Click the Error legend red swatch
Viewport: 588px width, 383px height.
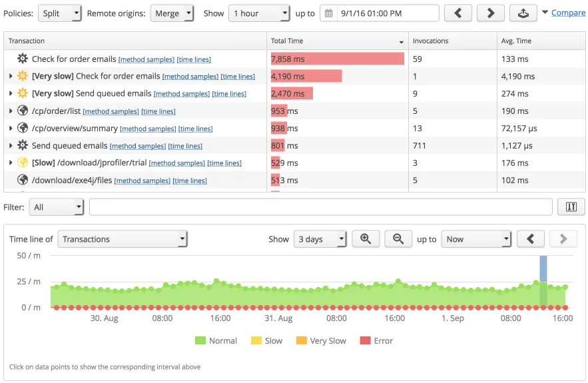pyautogui.click(x=365, y=340)
